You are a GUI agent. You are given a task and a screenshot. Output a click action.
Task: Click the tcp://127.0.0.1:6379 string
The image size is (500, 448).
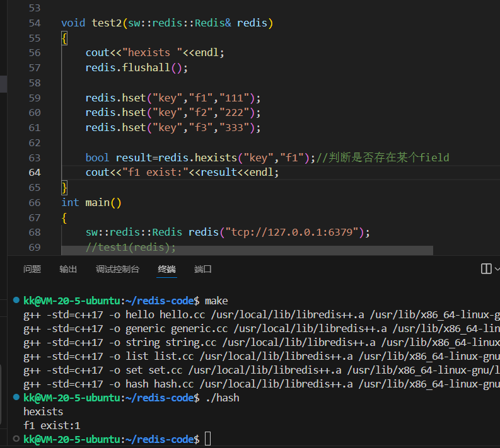tap(292, 233)
